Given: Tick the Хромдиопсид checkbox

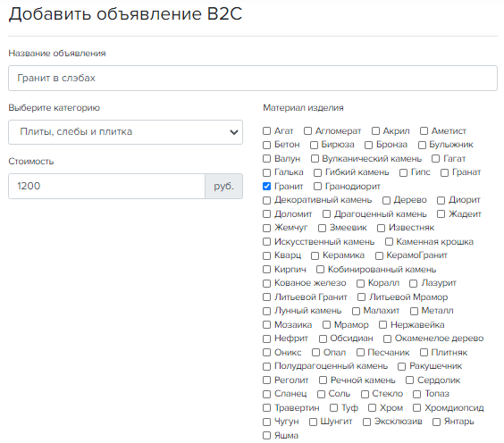Looking at the screenshot, I should 416,407.
